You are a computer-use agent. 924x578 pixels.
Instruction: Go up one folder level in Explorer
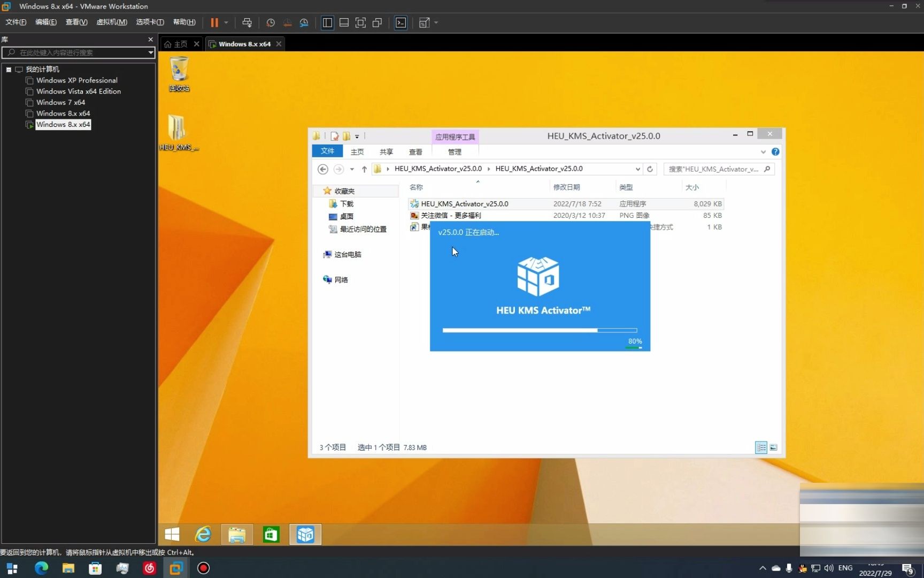[364, 169]
